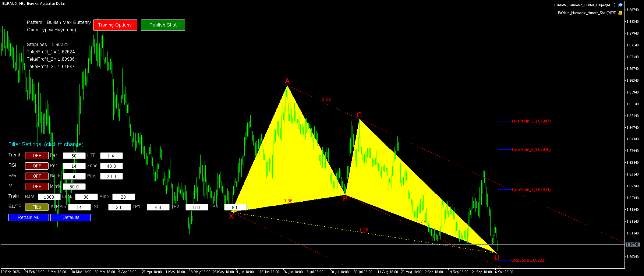
Task: Select the Train Bars field 1000
Action: (49, 197)
